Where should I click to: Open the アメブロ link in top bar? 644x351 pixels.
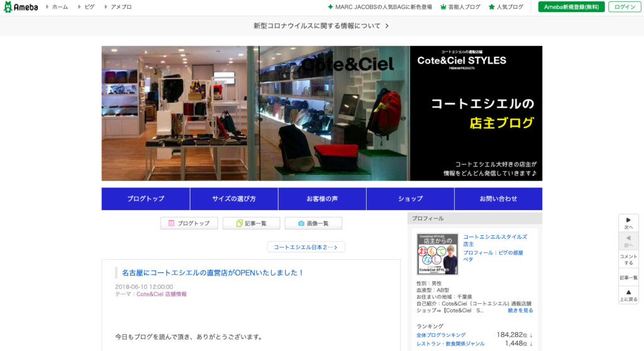(121, 7)
